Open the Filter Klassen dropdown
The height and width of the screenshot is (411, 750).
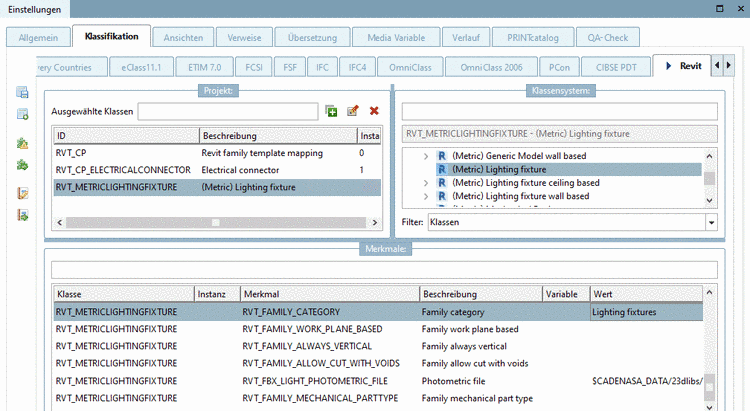click(711, 222)
